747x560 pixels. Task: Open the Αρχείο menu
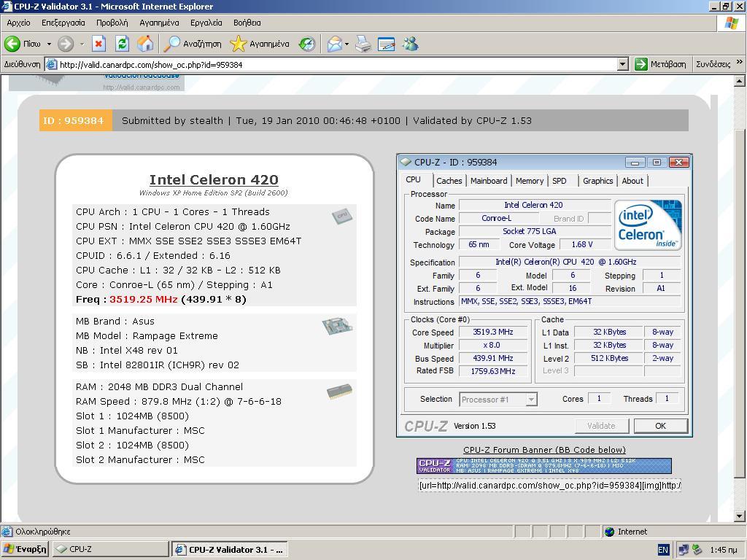tap(18, 23)
